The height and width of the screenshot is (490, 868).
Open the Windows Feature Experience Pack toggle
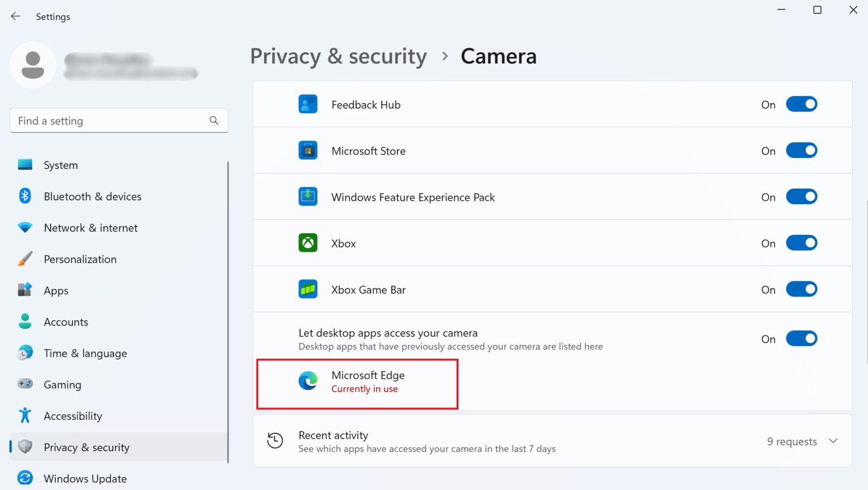(801, 196)
